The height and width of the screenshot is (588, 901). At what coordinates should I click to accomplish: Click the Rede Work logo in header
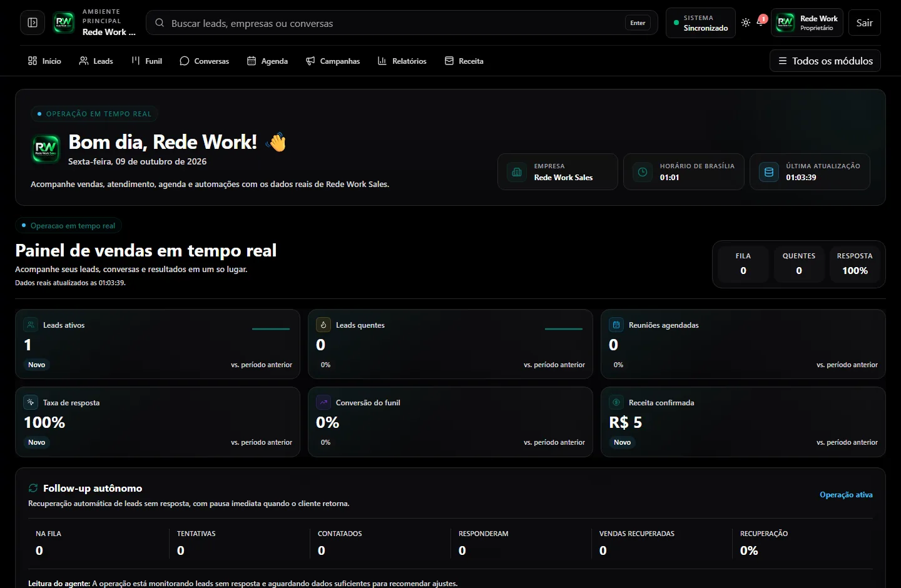[64, 23]
